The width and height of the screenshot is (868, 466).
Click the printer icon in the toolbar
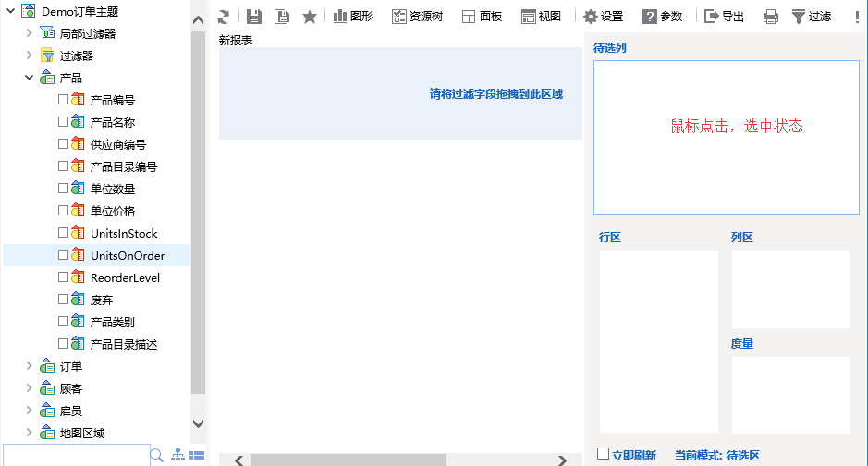771,18
